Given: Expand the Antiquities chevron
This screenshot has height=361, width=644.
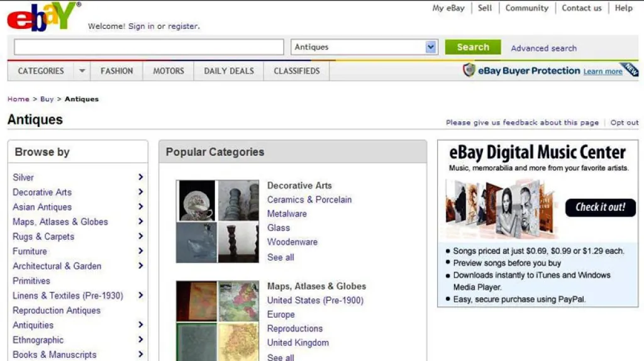Looking at the screenshot, I should pos(140,325).
